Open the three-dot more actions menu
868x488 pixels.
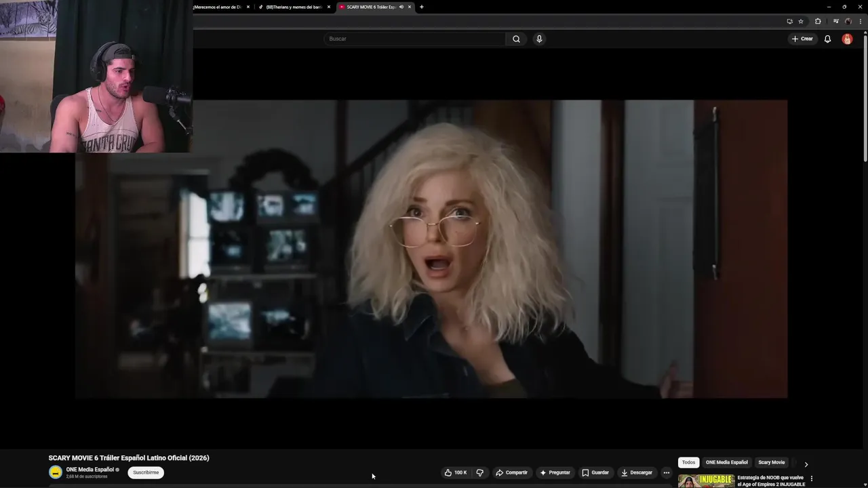pos(667,472)
